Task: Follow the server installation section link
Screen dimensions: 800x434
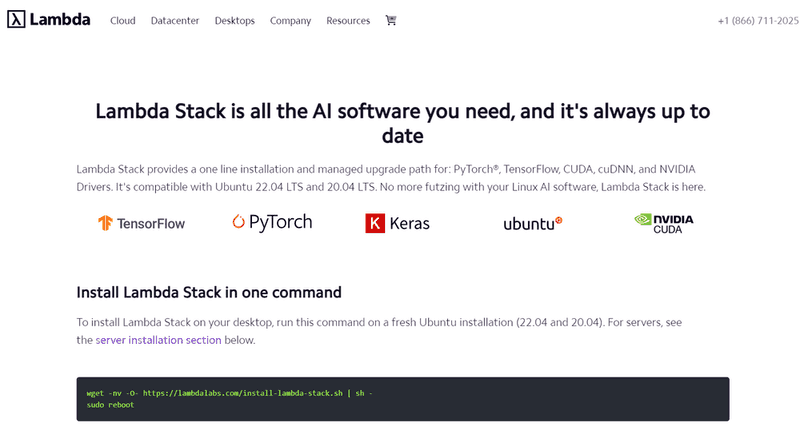Action: tap(159, 340)
